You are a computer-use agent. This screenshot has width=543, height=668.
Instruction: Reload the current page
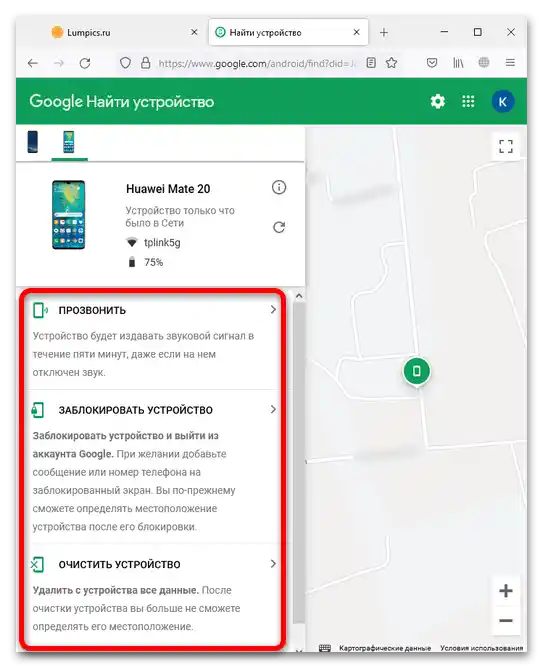(x=85, y=63)
